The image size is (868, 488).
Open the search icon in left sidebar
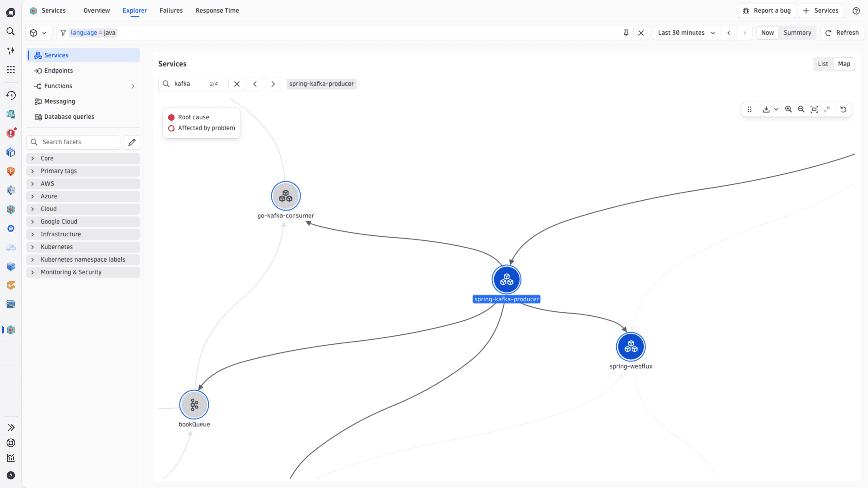pos(11,31)
